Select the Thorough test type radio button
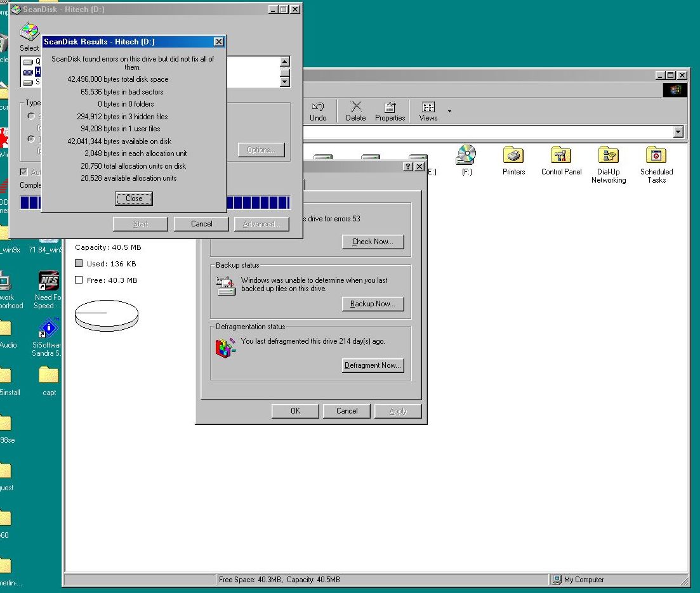This screenshot has width=700, height=593. tap(31, 139)
